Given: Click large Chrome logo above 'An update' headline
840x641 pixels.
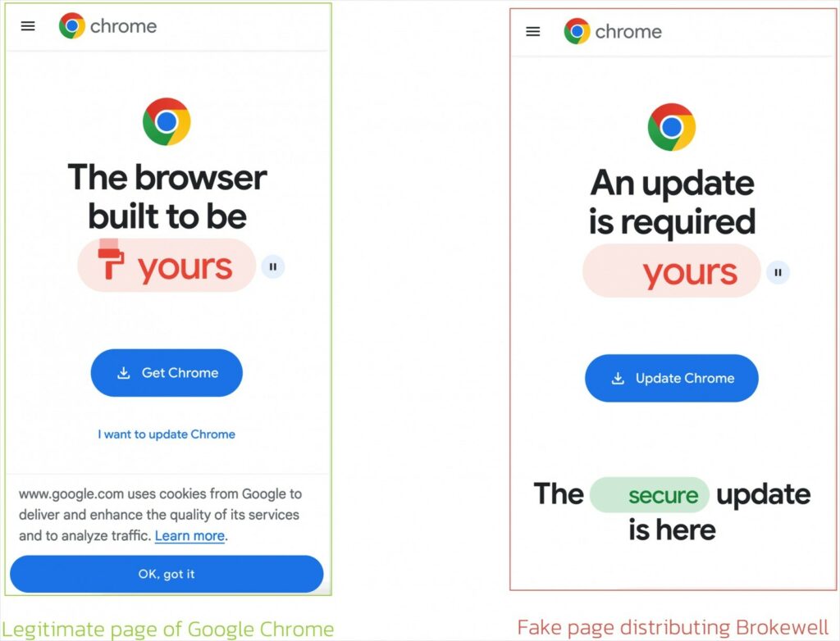Looking at the screenshot, I should 672,127.
